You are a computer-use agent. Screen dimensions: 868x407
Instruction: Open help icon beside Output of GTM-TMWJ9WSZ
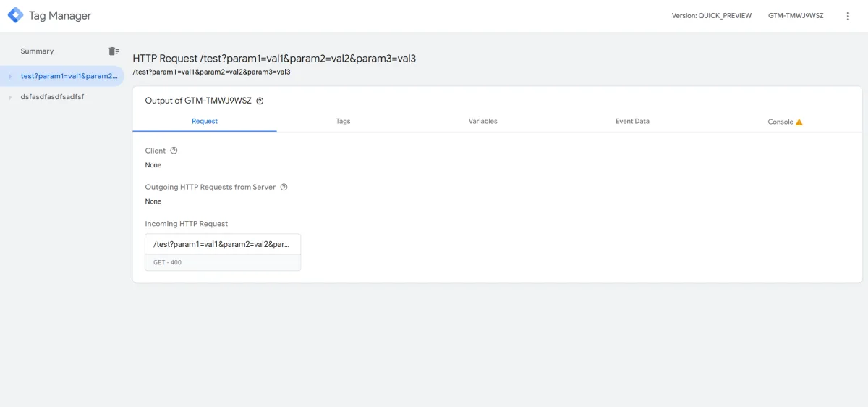click(260, 101)
